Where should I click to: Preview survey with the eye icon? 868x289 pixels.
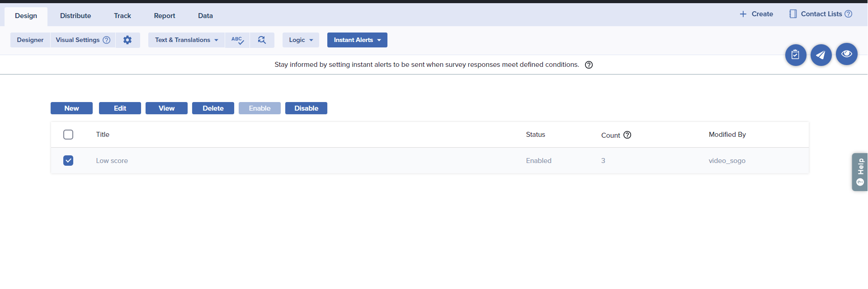(x=846, y=54)
